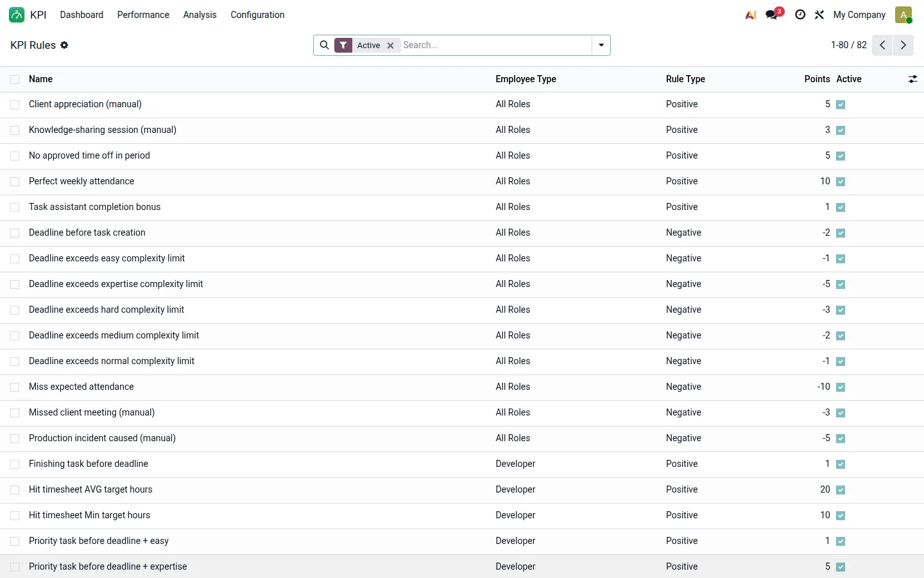Open the Deadline exceeds expertise complexity limit rule

(116, 284)
